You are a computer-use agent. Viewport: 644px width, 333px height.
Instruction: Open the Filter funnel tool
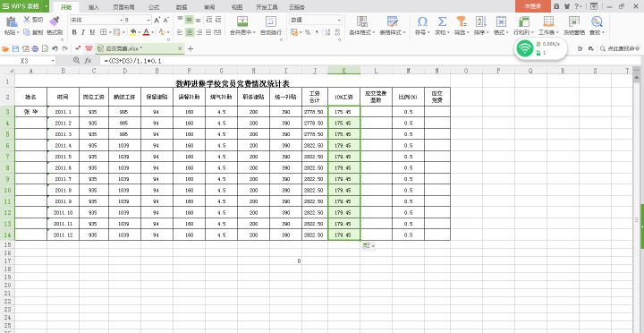(462, 21)
